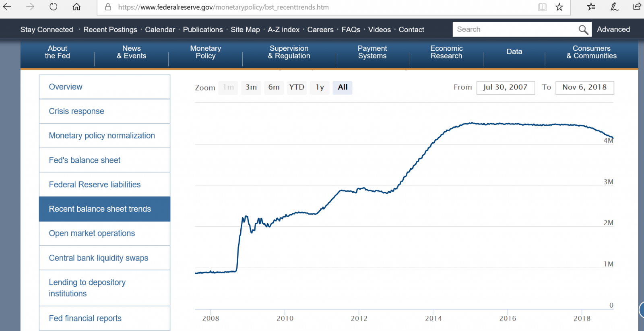Go to Open market operations page
644x331 pixels.
(92, 234)
